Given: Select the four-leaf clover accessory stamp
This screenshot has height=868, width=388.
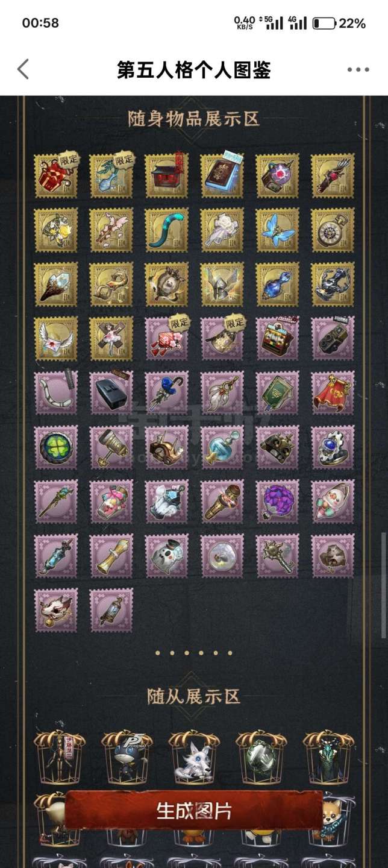Looking at the screenshot, I should 56,447.
